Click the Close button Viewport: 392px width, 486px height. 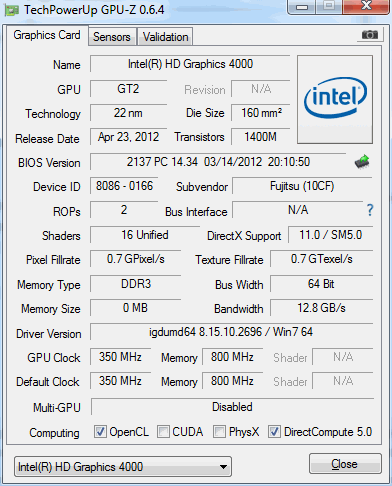click(345, 464)
